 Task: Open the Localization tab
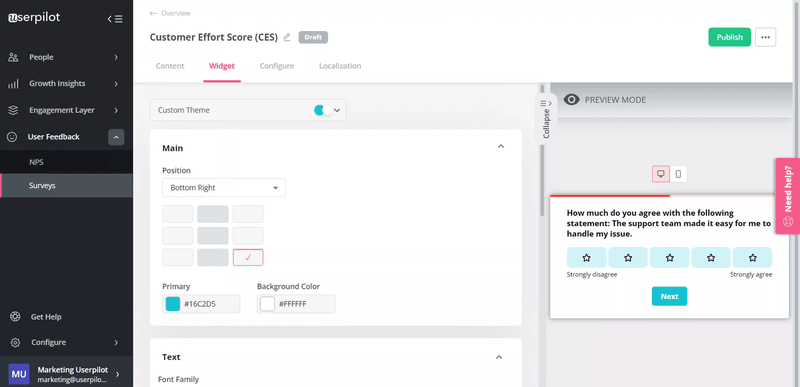(340, 66)
